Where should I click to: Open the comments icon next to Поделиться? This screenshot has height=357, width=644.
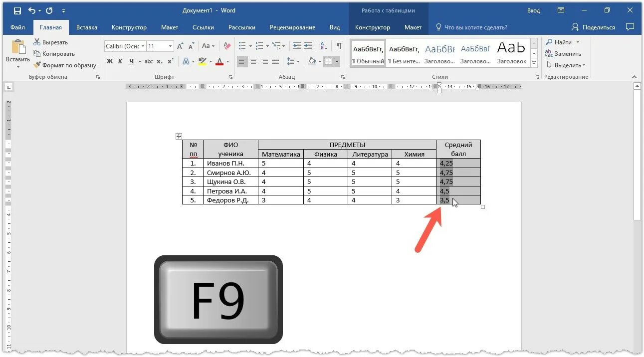[x=631, y=26]
